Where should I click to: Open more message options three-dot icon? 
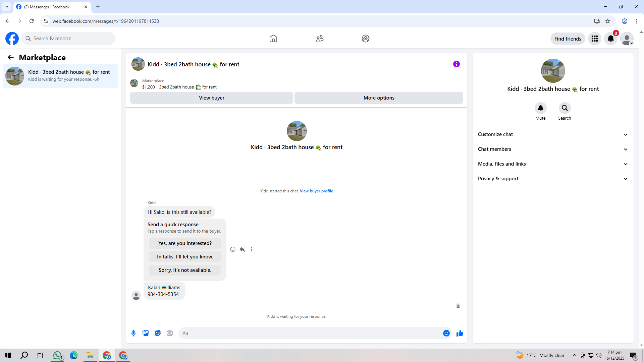(x=252, y=249)
